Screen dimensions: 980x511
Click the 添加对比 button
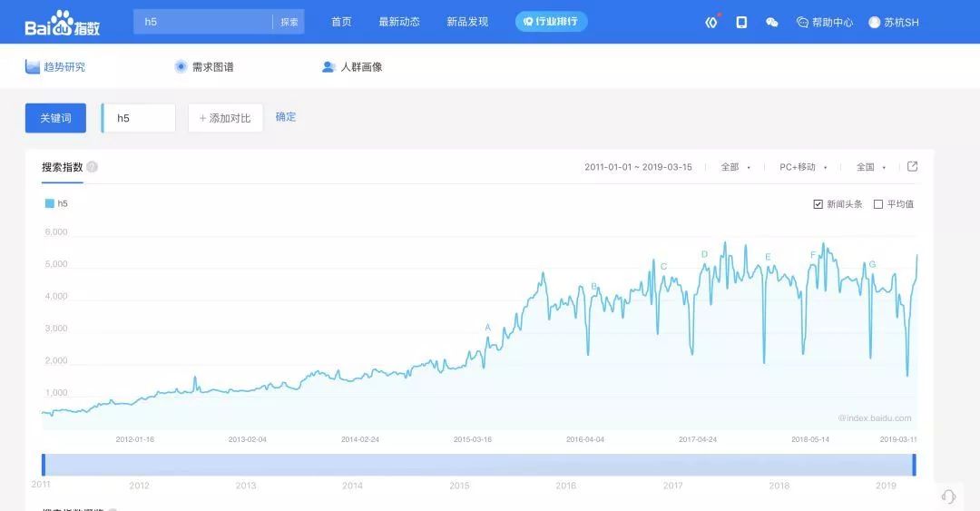tap(225, 118)
